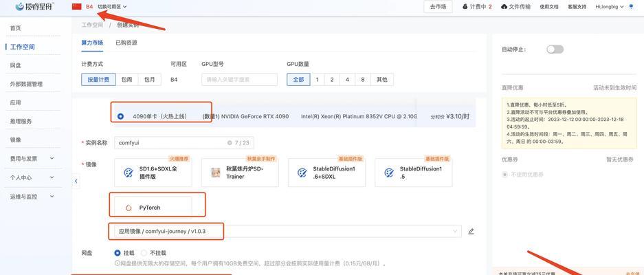Select StableDiffusion1.6+SDXL image card
Image resolution: width=644 pixels, height=275 pixels.
tap(326, 173)
